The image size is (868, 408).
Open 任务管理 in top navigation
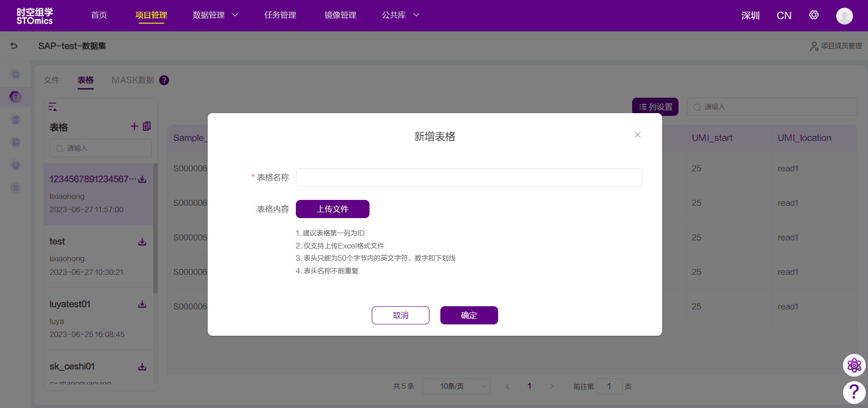[280, 15]
